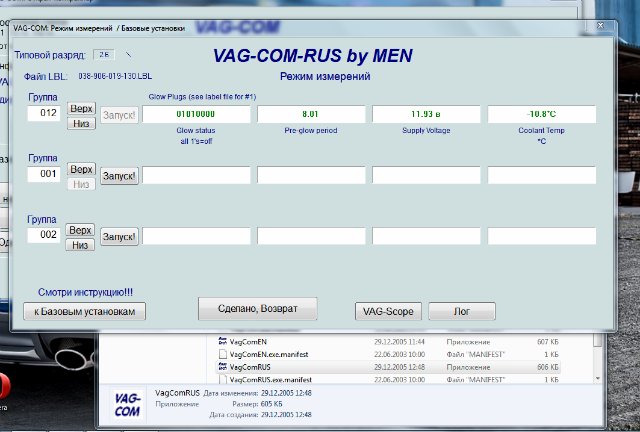
Task: Click the VagComEN file name
Action: [248, 342]
